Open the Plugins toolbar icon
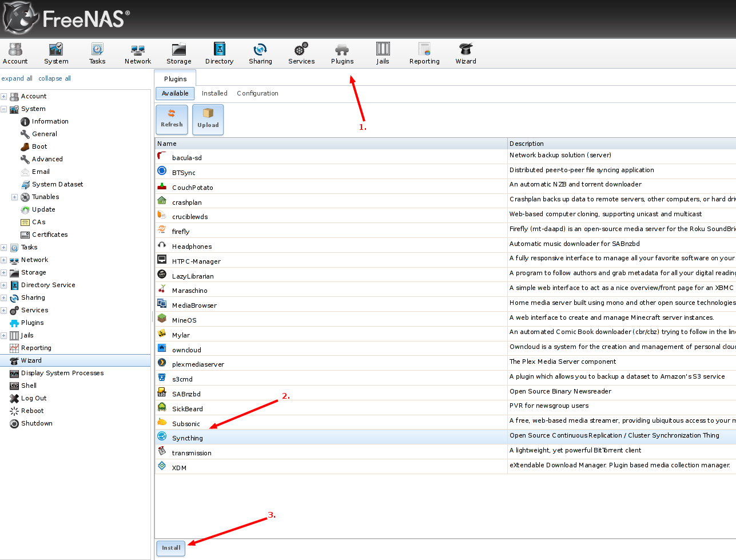Screen dimensions: 736x560 pyautogui.click(x=342, y=53)
